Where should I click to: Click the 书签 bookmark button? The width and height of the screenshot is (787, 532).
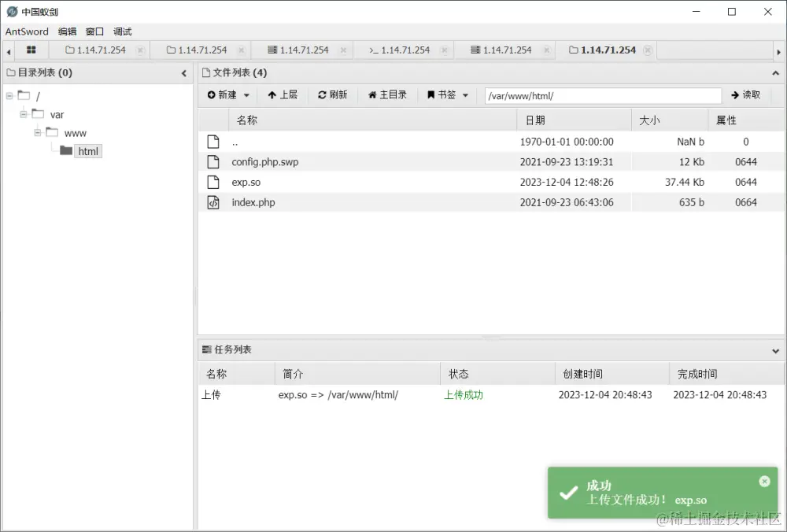(x=442, y=95)
